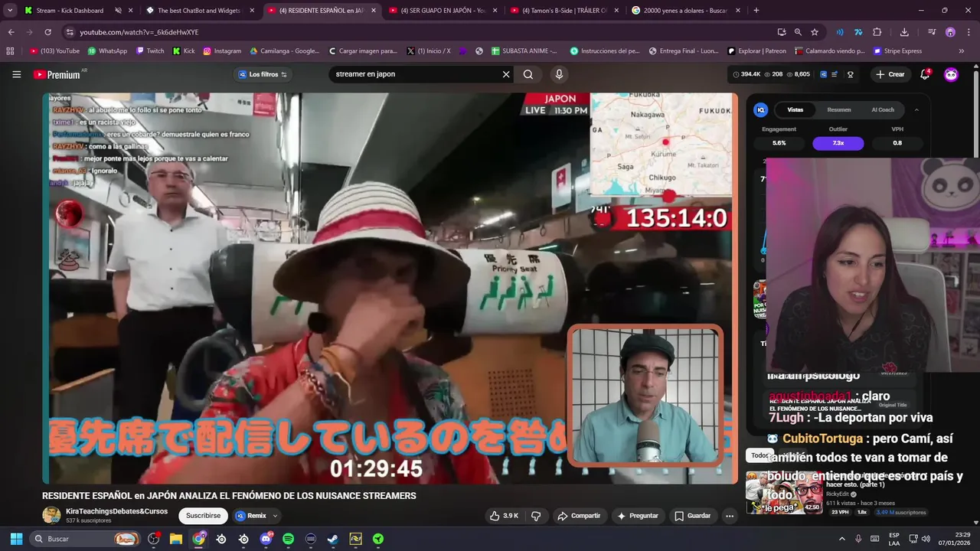The width and height of the screenshot is (980, 551).
Task: Toggle the Todos chip in recommendations
Action: (759, 455)
